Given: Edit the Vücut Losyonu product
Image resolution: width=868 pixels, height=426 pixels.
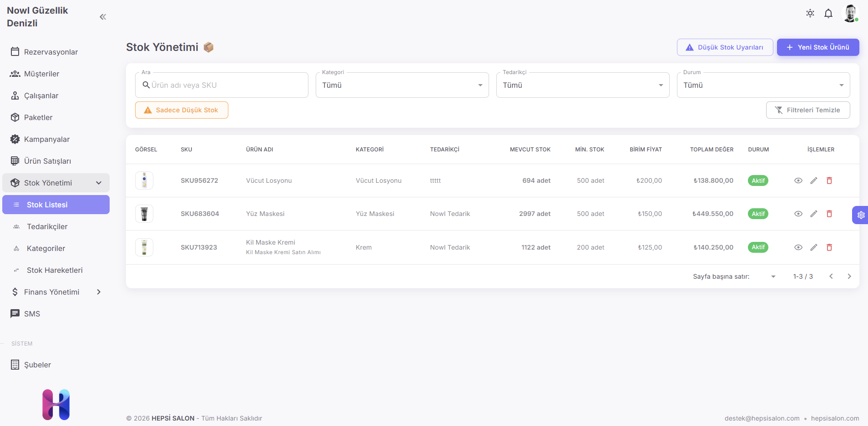Looking at the screenshot, I should click(x=813, y=180).
